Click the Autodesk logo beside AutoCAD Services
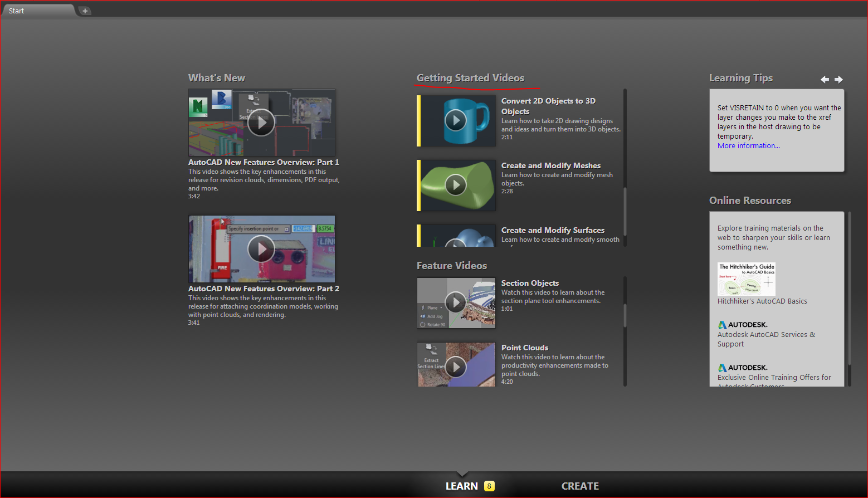 pyautogui.click(x=723, y=324)
